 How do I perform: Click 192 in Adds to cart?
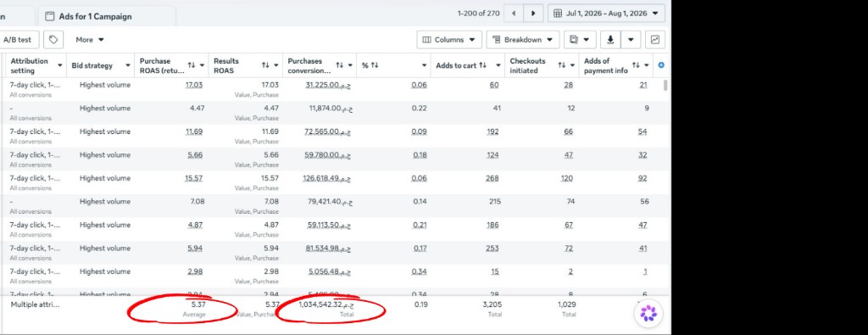[492, 131]
